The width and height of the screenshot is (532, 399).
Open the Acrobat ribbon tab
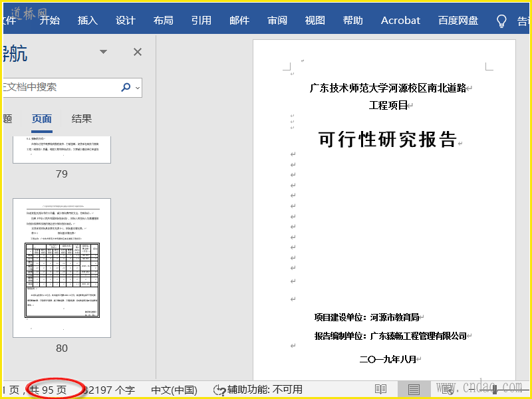coord(400,21)
